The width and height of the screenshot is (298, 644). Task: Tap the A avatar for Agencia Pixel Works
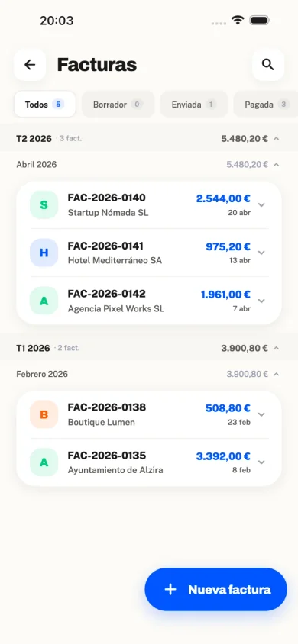pos(44,301)
